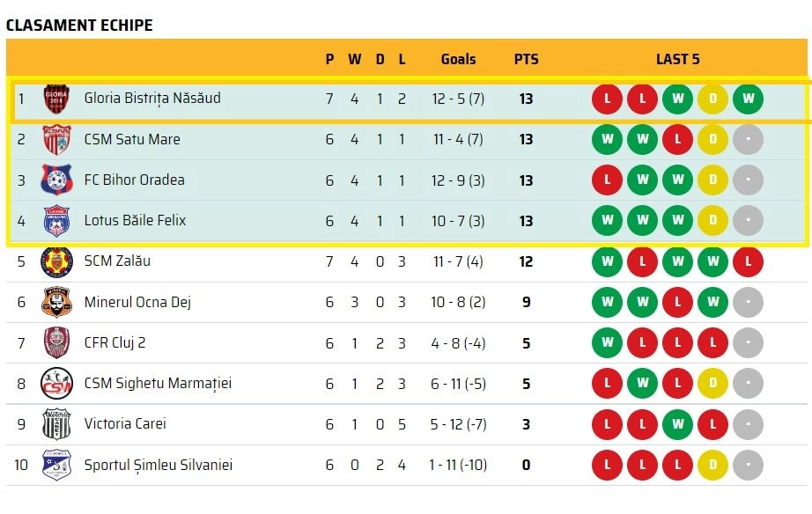The width and height of the screenshot is (812, 514).
Task: Click the Goals column header
Action: [458, 59]
